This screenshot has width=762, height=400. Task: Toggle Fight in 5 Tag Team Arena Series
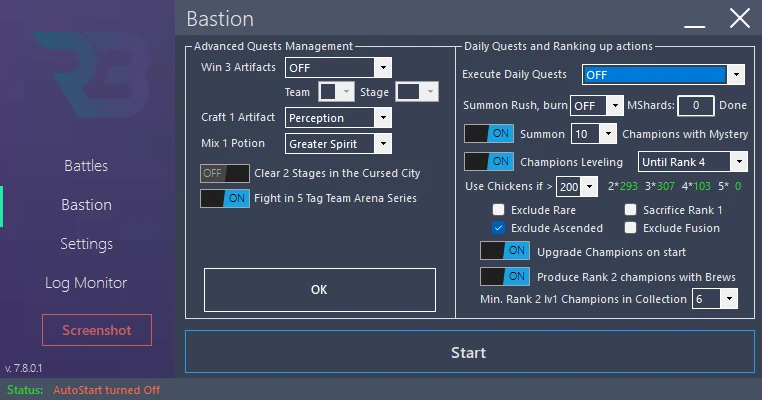[x=225, y=198]
